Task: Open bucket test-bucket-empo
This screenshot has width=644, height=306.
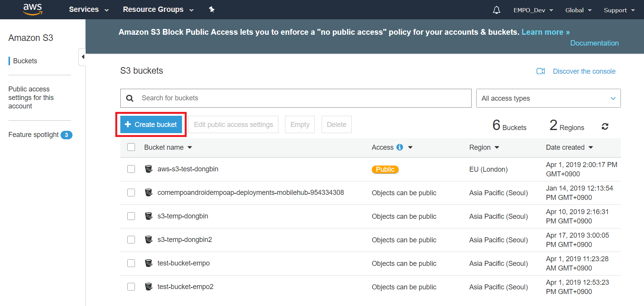Action: click(184, 263)
